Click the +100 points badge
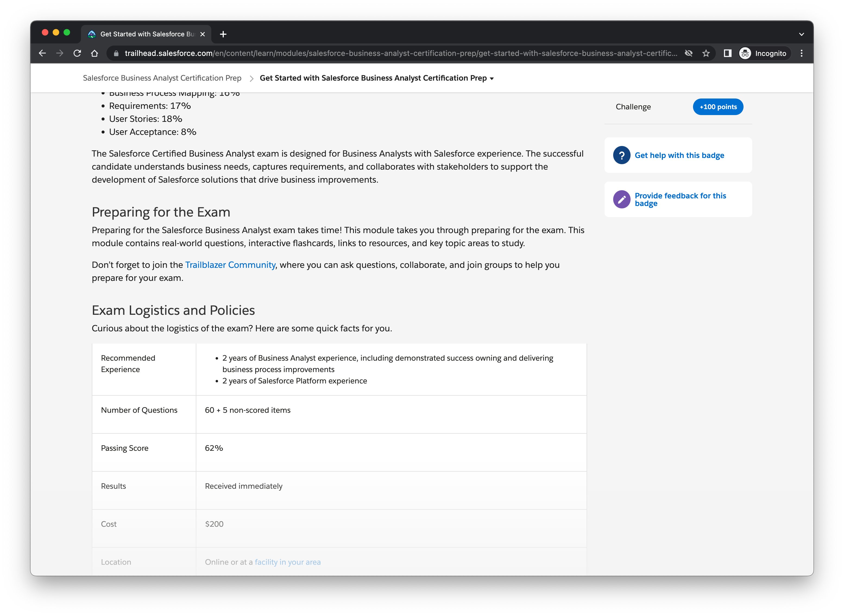 click(x=717, y=107)
